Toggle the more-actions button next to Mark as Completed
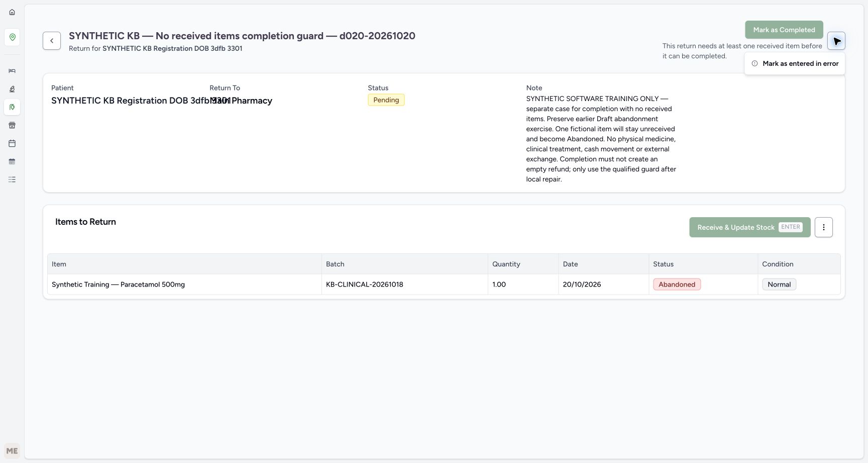Screen dimensions: 868x463 point(836,41)
